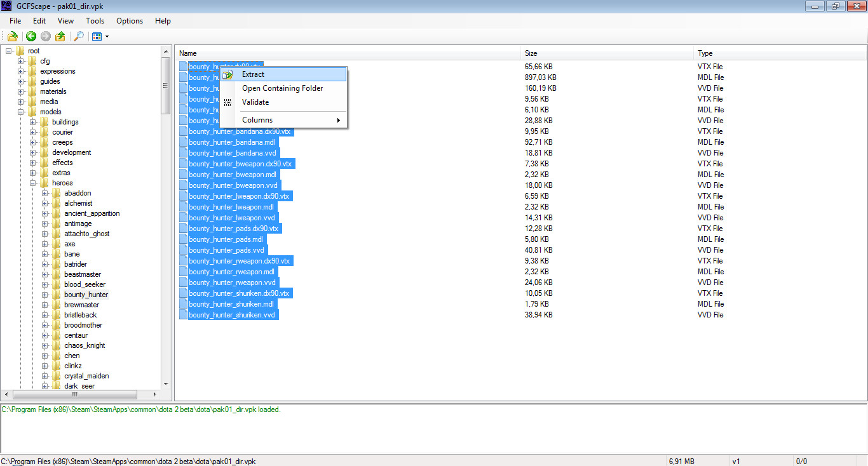
Task: Click the green Back arrow icon
Action: point(31,36)
